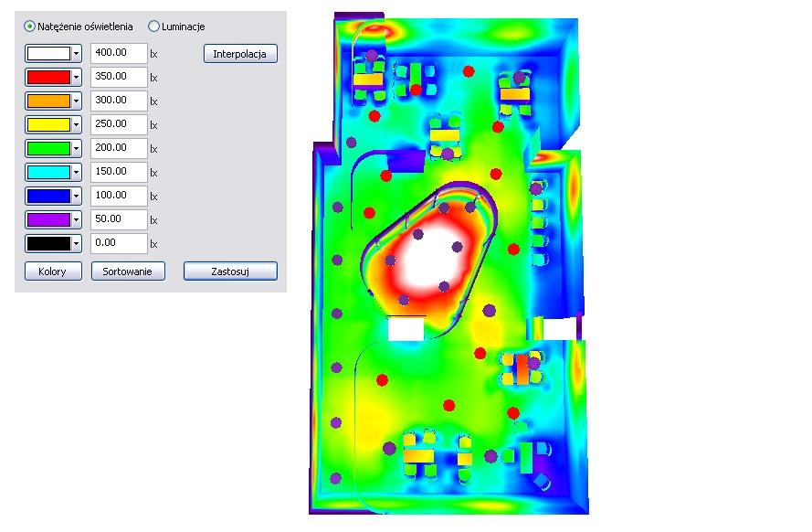
Task: Click the 200.00 lx value field
Action: [119, 149]
